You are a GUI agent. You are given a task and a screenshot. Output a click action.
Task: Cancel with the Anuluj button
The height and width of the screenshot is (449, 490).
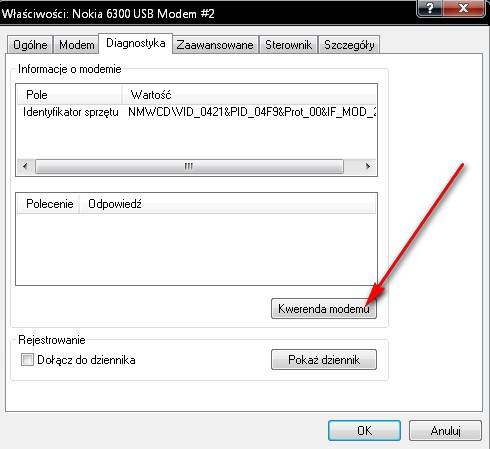[445, 430]
